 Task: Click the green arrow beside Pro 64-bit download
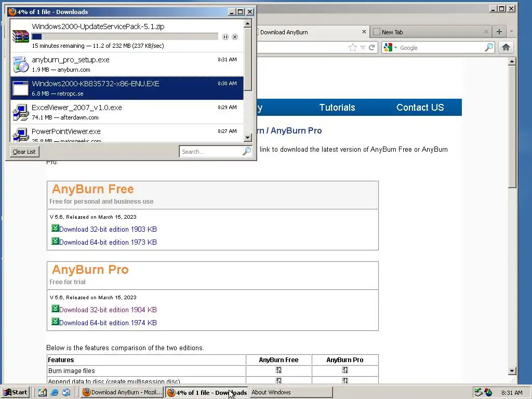(x=55, y=321)
